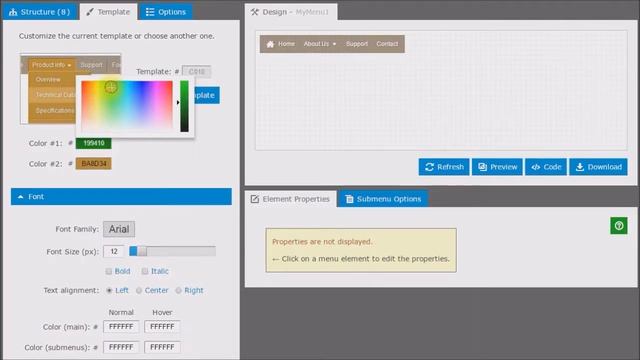Click the rainbow hue gradient area
Screen dimensions: 640x360
pyautogui.click(x=127, y=105)
